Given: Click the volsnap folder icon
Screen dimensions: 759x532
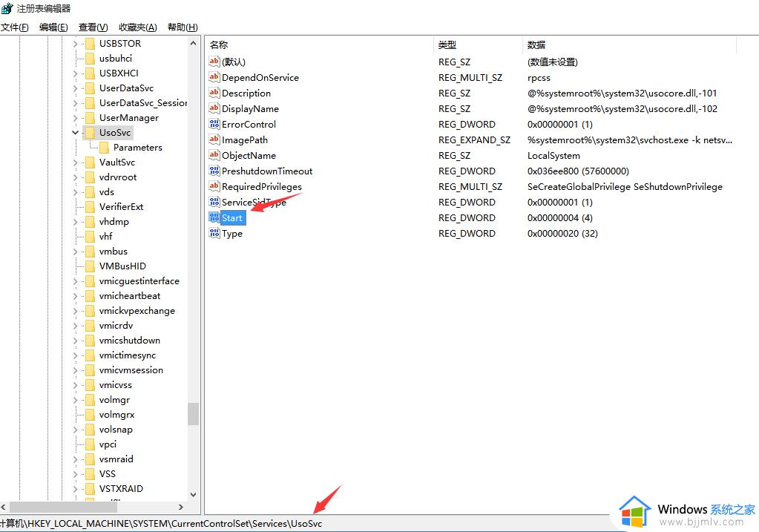Looking at the screenshot, I should (90, 430).
